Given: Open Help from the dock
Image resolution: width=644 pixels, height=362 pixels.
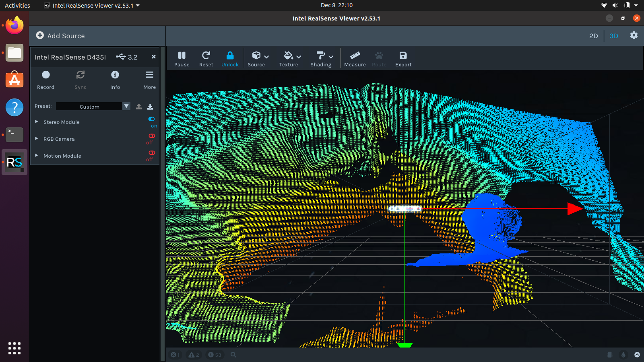Looking at the screenshot, I should (14, 107).
